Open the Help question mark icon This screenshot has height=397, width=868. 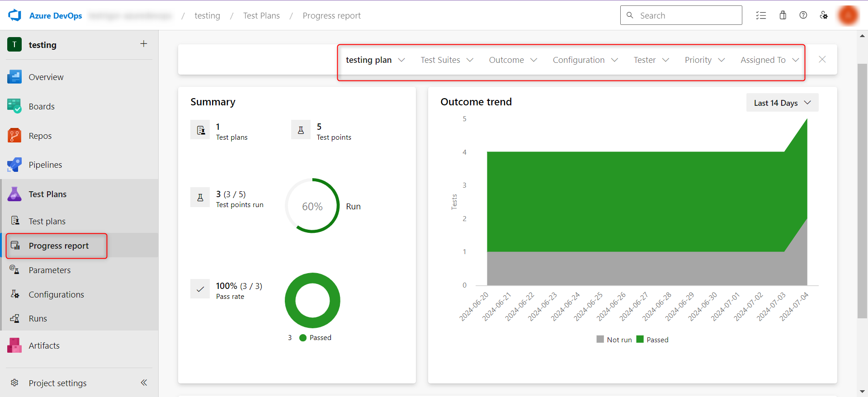[x=803, y=15]
